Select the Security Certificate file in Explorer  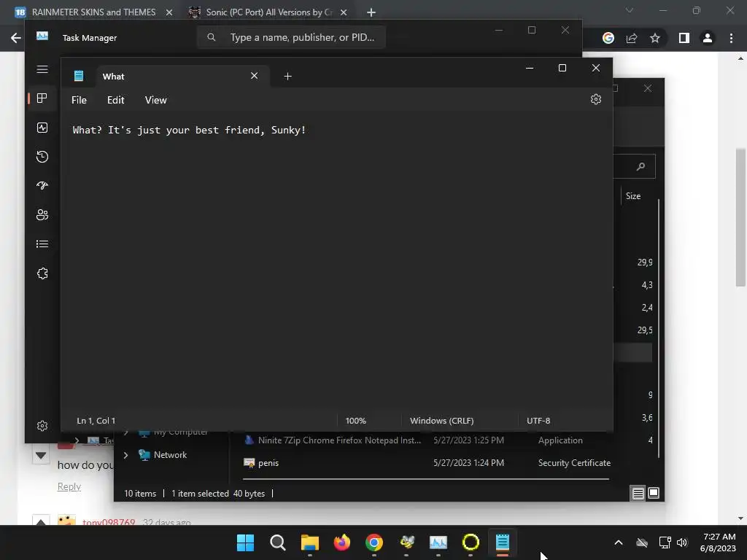(427, 463)
